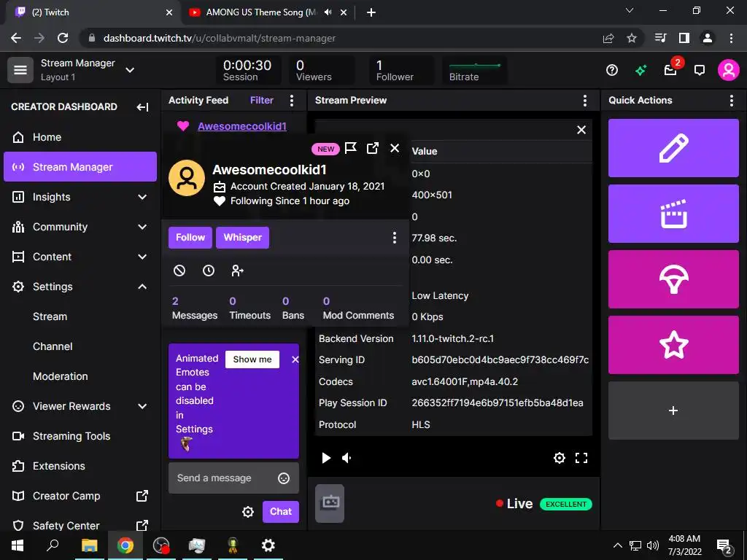Ban the user with the ban icon
Screen dimensions: 747x560
179,271
